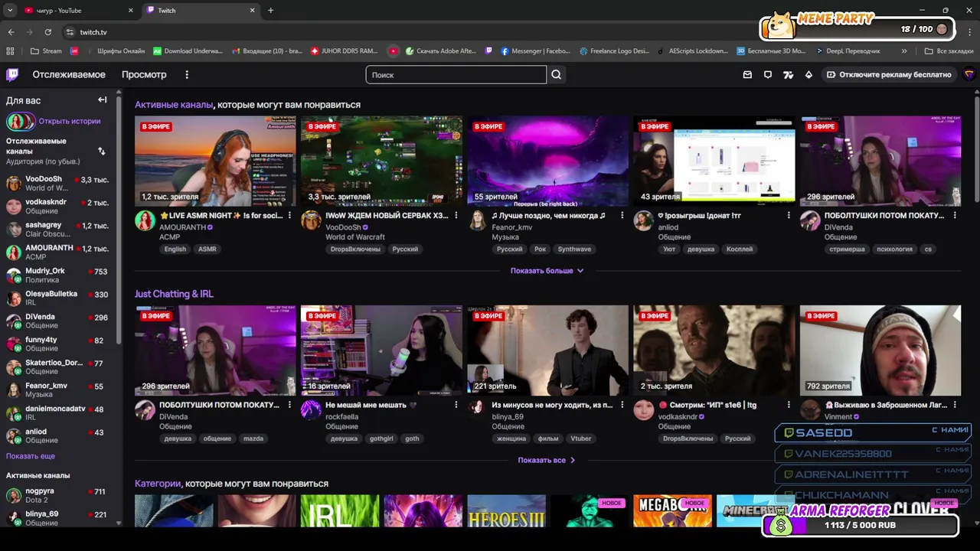
Task: Open AMOURANTH live stream thumbnail
Action: click(x=215, y=161)
